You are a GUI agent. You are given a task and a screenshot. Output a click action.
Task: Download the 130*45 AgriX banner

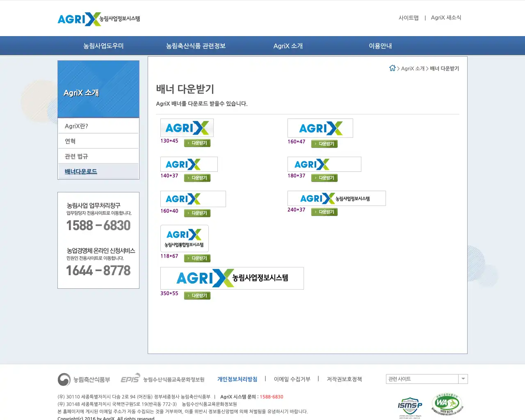[x=197, y=143]
